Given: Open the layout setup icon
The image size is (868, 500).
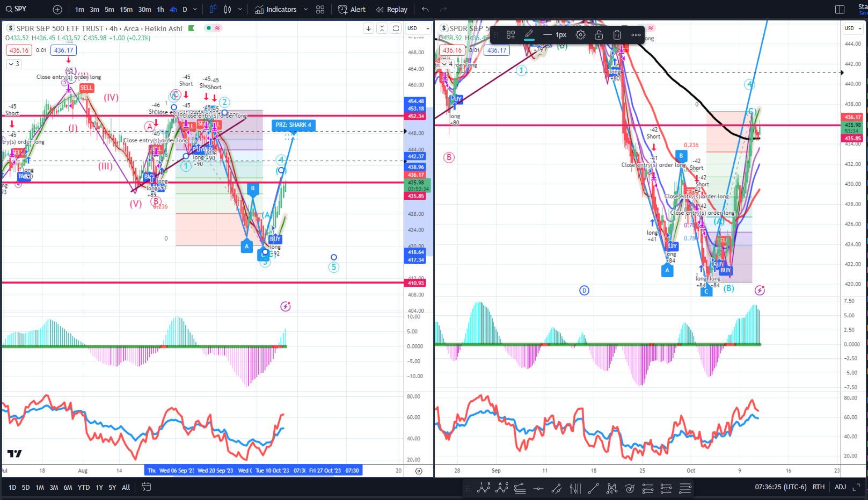Looking at the screenshot, I should coord(840,9).
